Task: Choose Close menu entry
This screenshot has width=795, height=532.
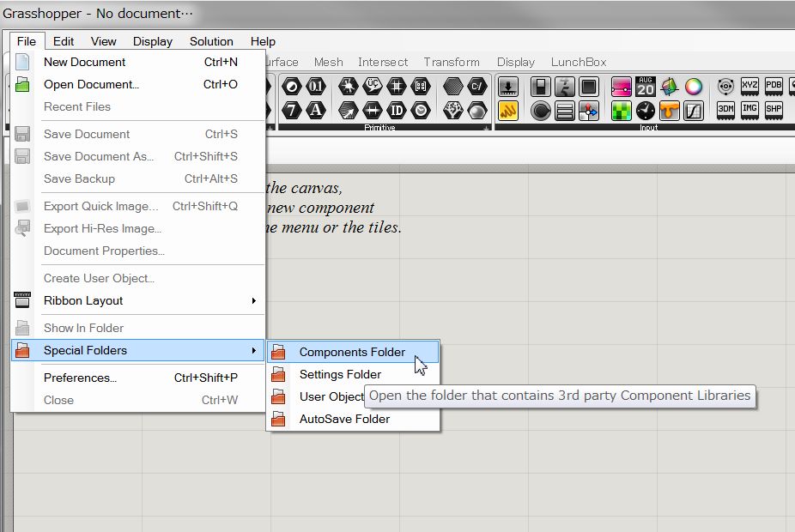Action: click(138, 400)
